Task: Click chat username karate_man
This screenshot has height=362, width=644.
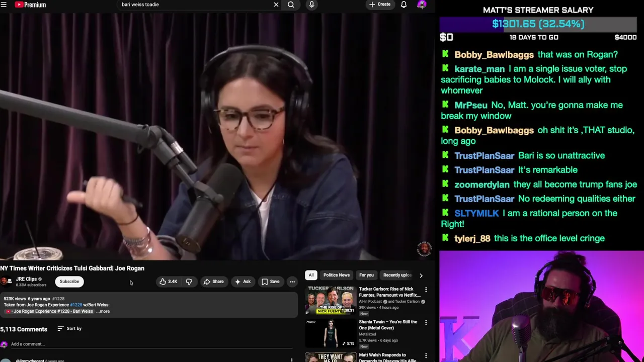Action: point(479,69)
